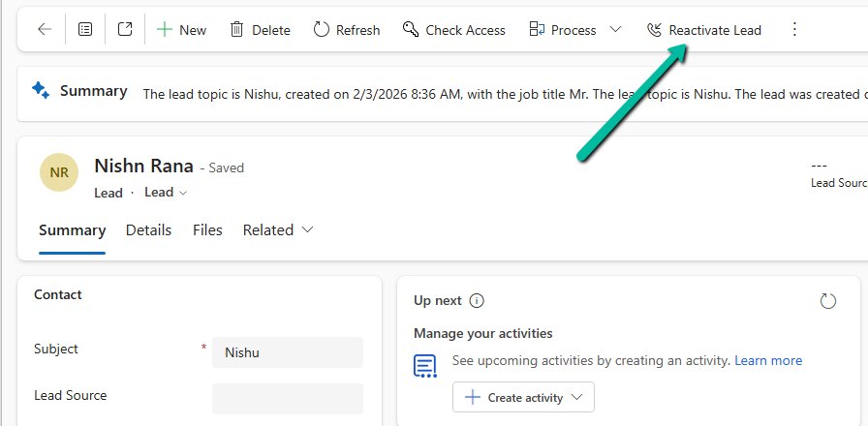868x426 pixels.
Task: Open Check Access for this lead
Action: click(453, 30)
